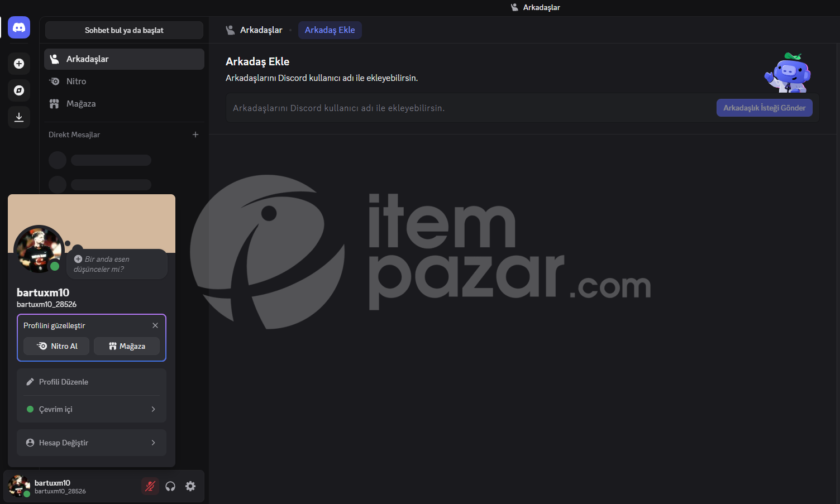Click username bartuxm10 in profile popup
The image size is (840, 504).
(43, 292)
